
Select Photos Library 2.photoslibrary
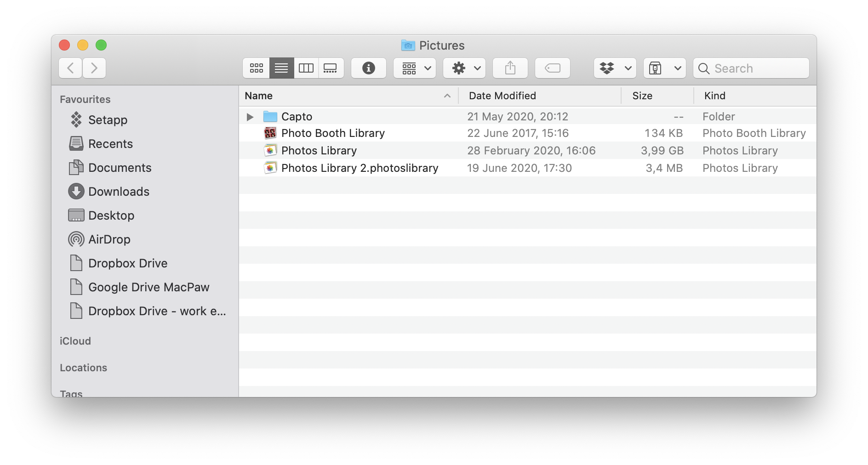pyautogui.click(x=360, y=168)
